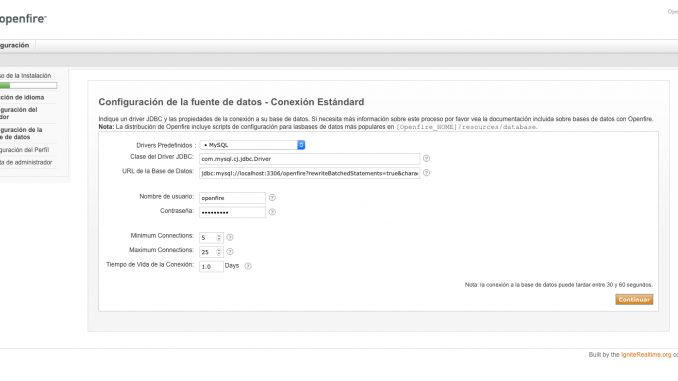
Task: Select the Configuración tab
Action: [x=15, y=45]
